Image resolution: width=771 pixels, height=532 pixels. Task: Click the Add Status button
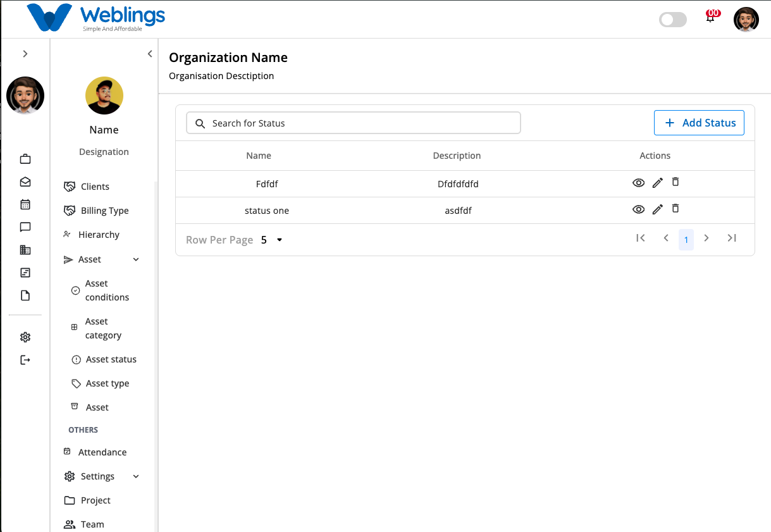[699, 123]
